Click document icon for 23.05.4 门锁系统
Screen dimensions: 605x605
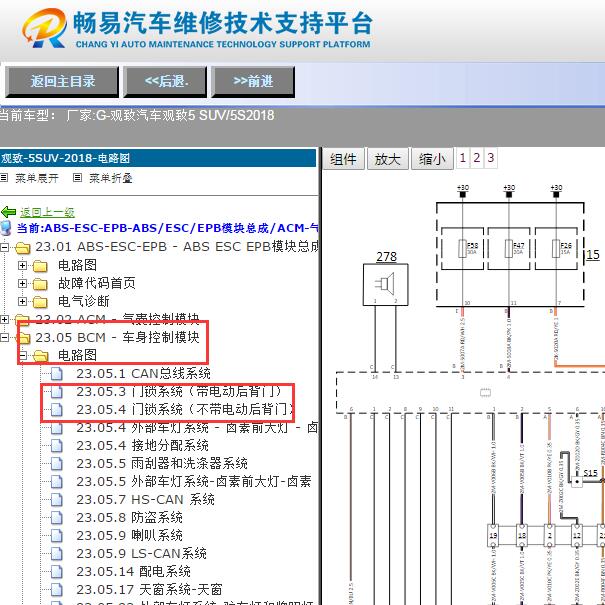coord(57,409)
